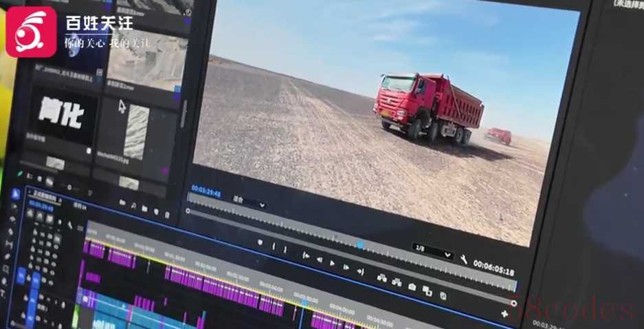Click the New Bin folder icon in Project panel
Screen dimensions: 644x329
[144, 209]
